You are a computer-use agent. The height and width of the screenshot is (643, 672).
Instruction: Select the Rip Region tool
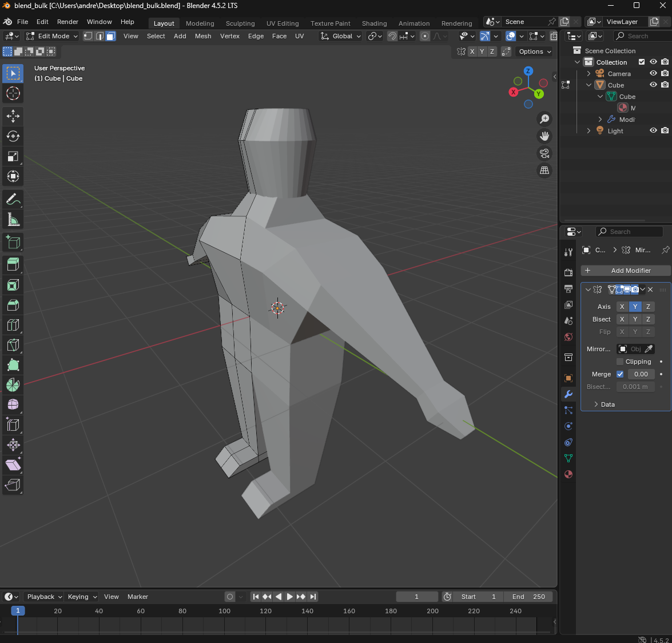point(13,485)
